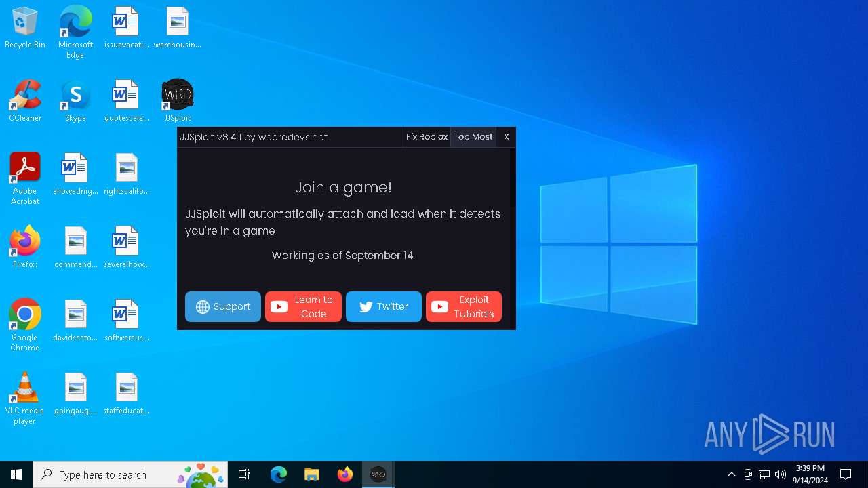Select the JJSploit desktop shortcut
The height and width of the screenshot is (488, 868).
pos(177,102)
